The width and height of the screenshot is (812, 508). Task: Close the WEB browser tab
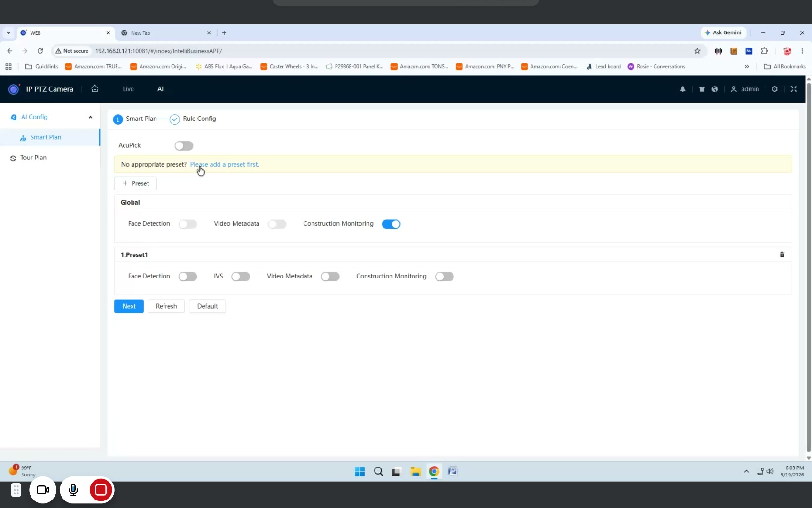click(108, 33)
